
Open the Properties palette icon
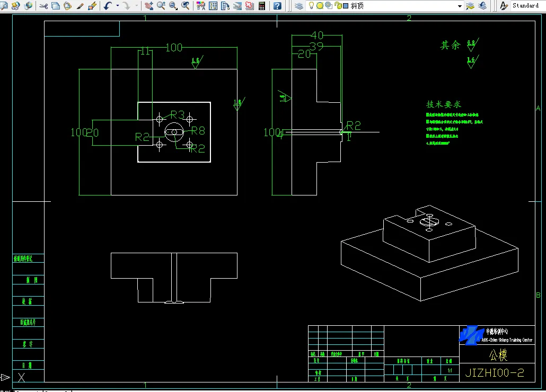click(201, 6)
